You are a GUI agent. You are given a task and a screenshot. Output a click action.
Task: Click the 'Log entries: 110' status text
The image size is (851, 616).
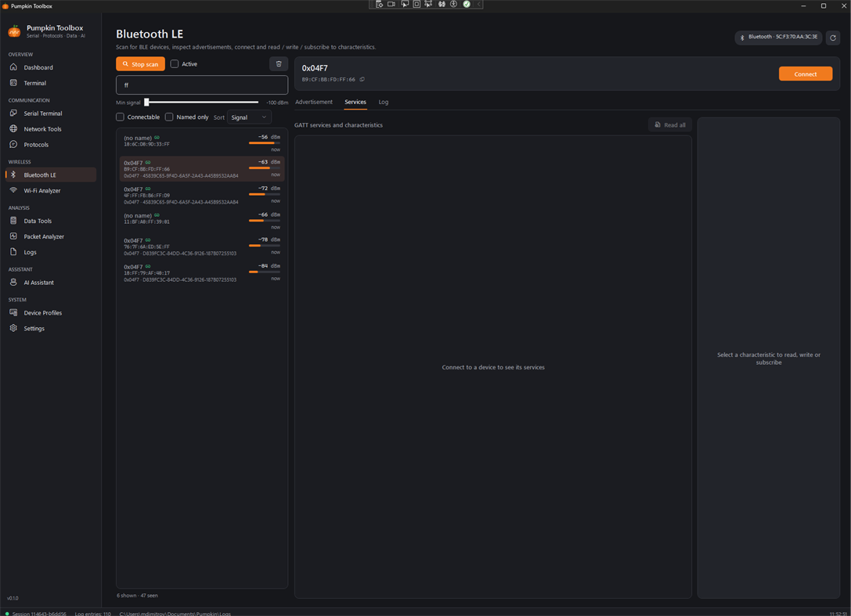[x=93, y=614]
